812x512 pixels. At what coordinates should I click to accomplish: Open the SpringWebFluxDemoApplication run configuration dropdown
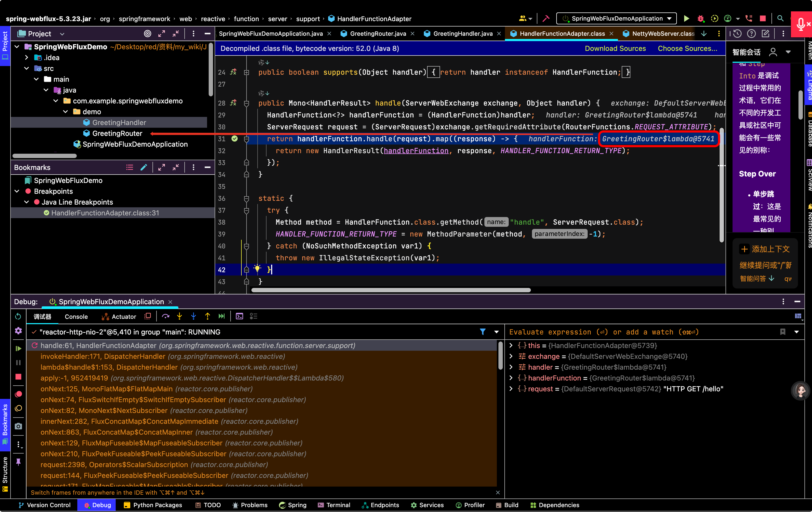point(616,19)
